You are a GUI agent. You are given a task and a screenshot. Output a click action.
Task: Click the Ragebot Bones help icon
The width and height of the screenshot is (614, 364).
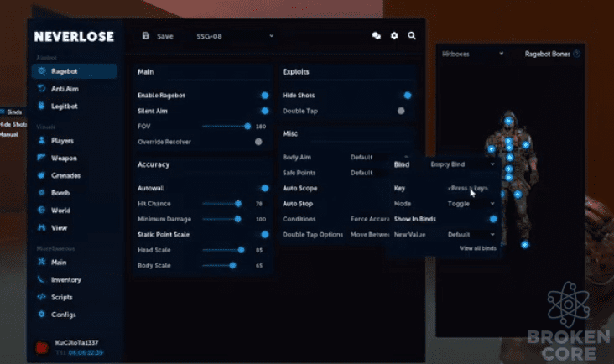coord(576,54)
